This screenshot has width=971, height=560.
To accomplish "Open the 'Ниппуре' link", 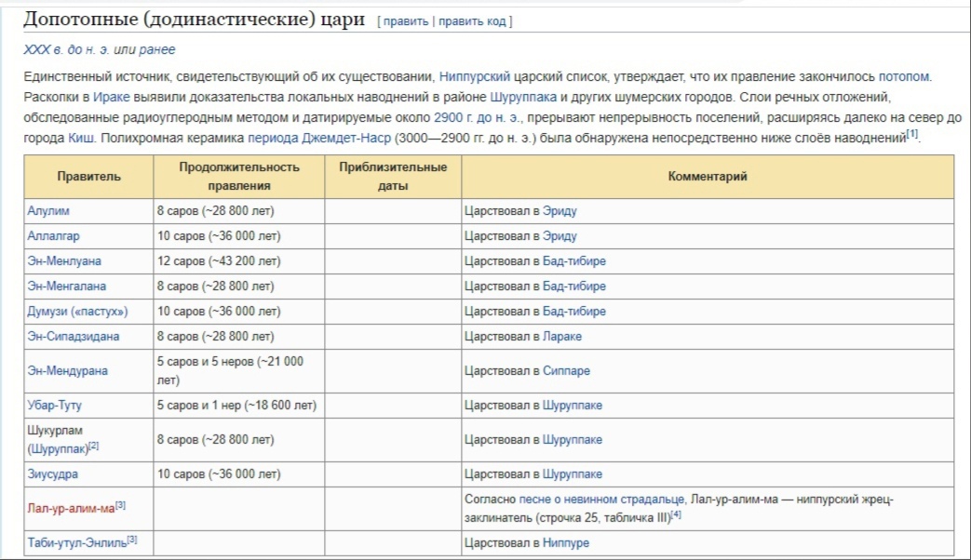I will click(x=566, y=543).
